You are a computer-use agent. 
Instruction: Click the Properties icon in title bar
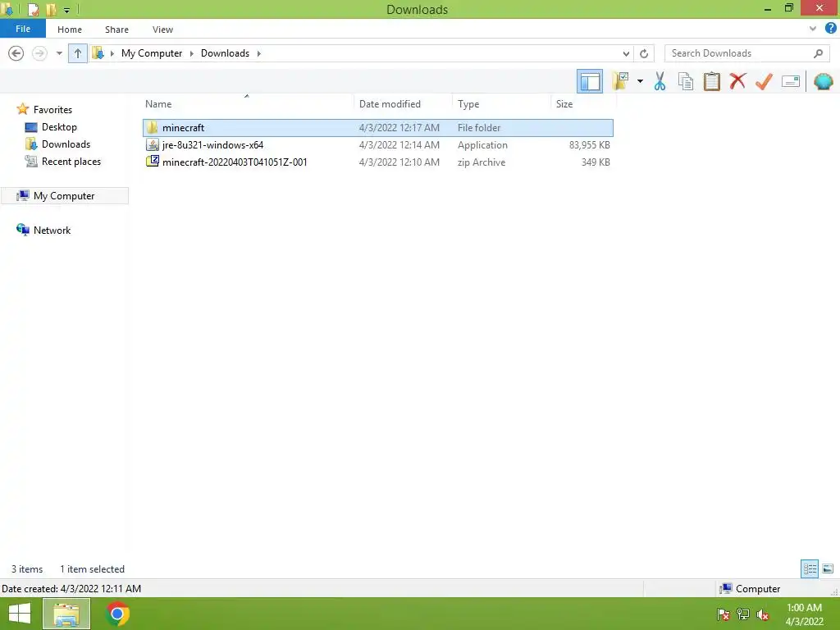[x=33, y=9]
